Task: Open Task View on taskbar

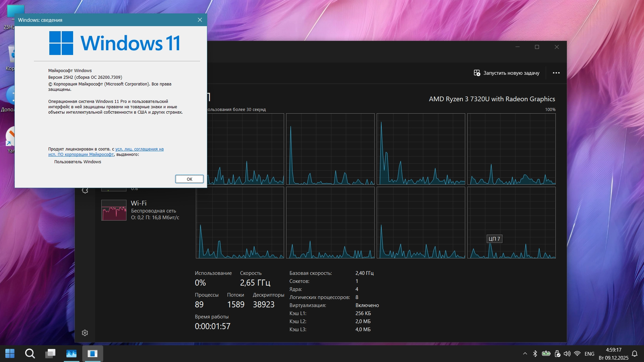Action: coord(51,353)
